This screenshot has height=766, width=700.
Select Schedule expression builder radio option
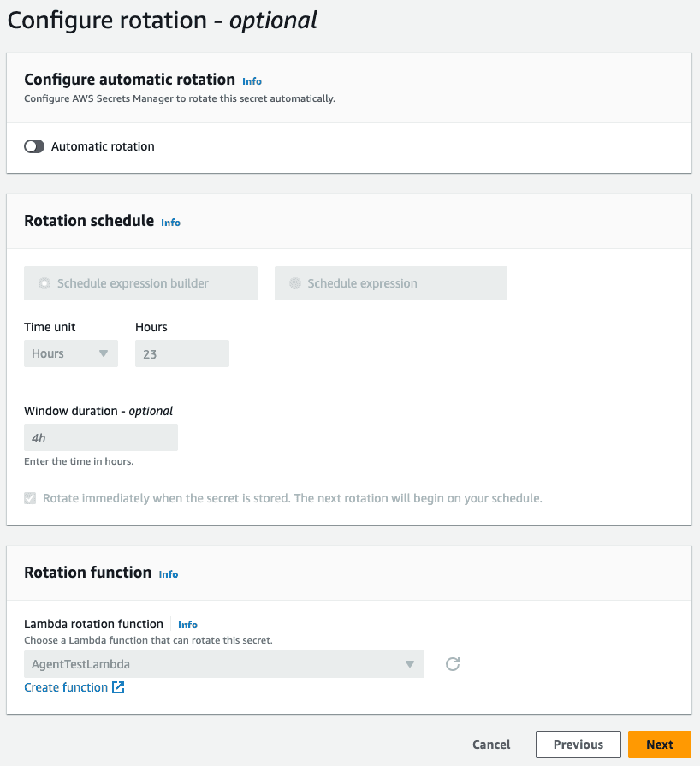click(x=140, y=283)
